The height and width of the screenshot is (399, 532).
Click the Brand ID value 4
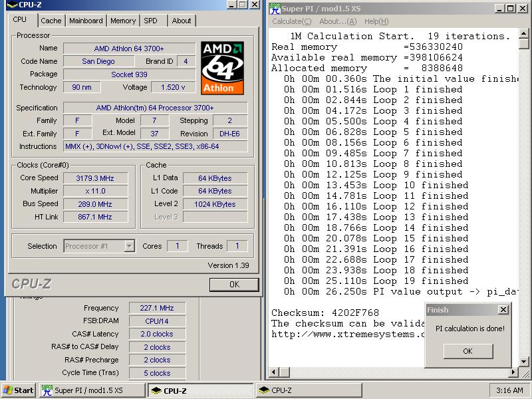[186, 61]
